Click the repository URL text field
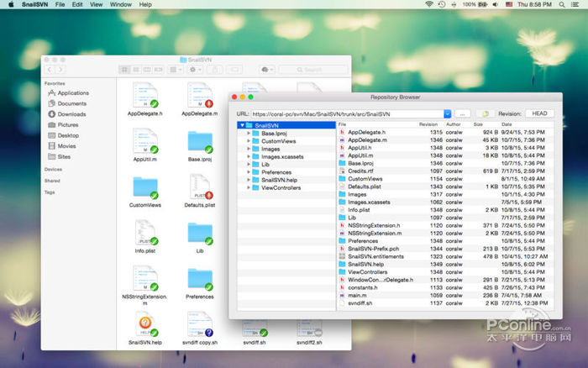The image size is (588, 368). click(x=344, y=113)
